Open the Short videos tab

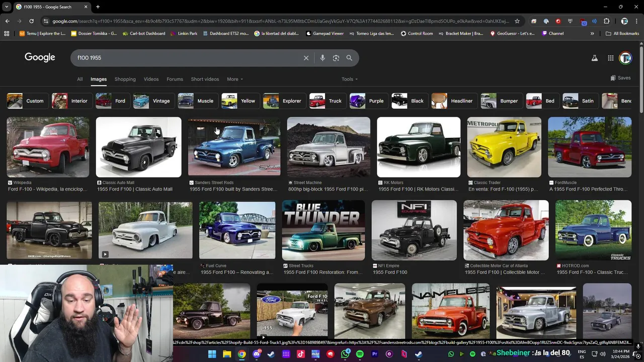coord(205,79)
